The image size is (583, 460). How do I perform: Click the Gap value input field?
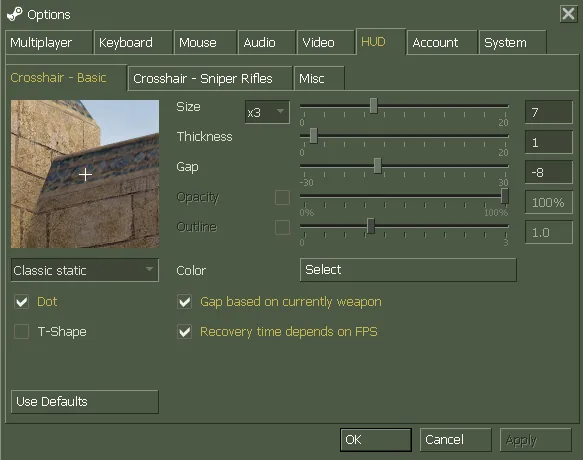[x=548, y=172]
